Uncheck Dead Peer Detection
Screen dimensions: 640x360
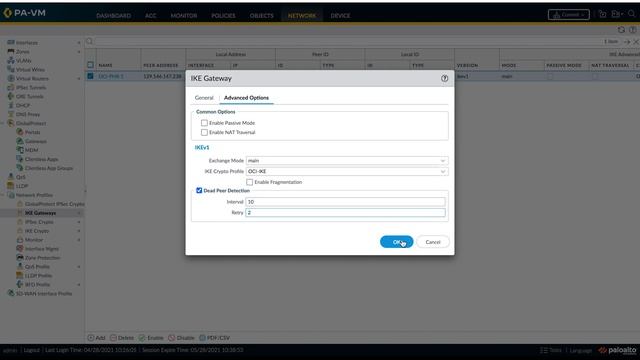tap(199, 191)
